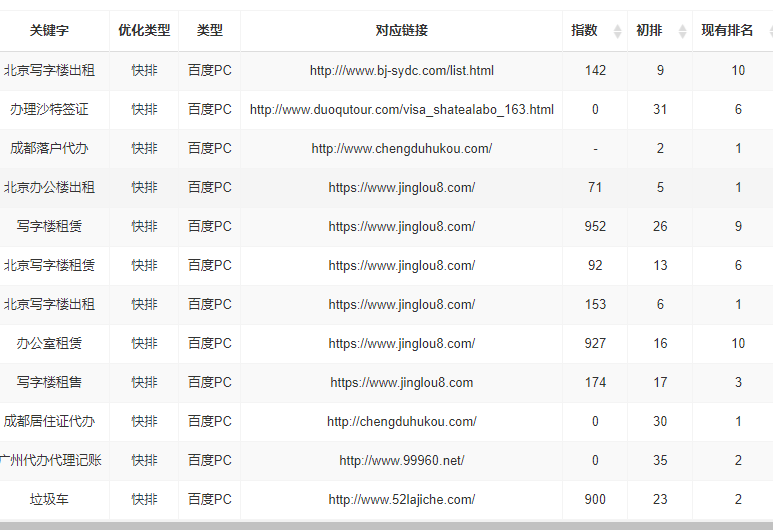Viewport: 773px width, 530px height.
Task: Click the 初排 value 13
Action: coord(660,265)
